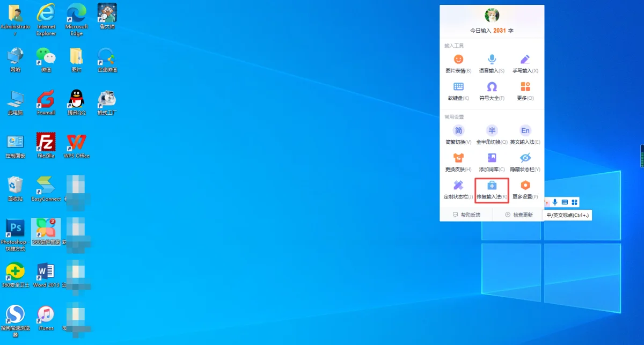Screen dimensions: 644x345
Task: Expand 更多 input tools
Action: point(525,87)
